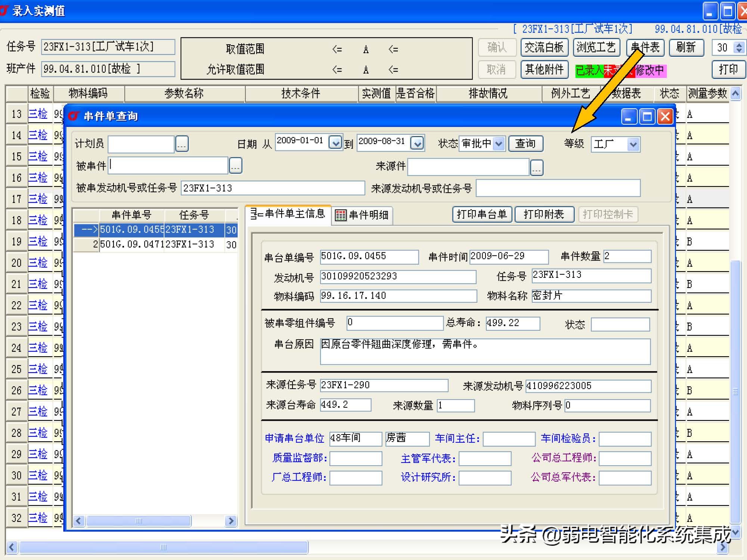This screenshot has height=560, width=747.
Task: Maximize the 串件单查询 dialog
Action: pos(647,117)
